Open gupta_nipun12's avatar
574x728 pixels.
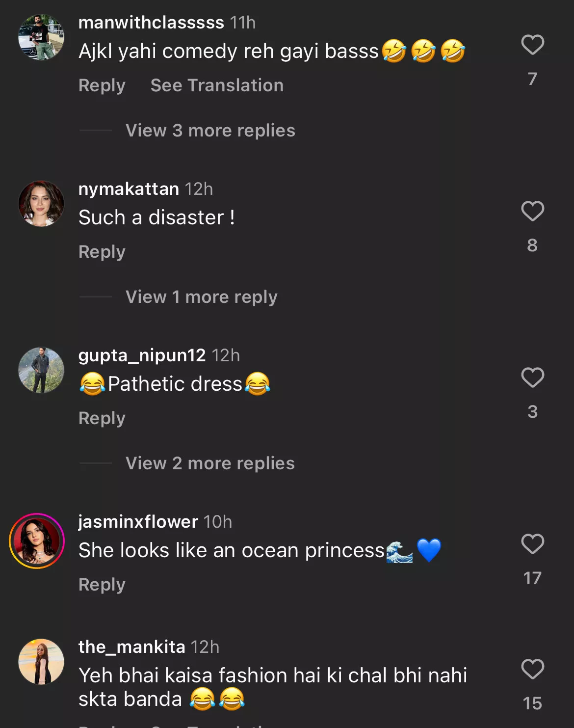click(x=41, y=370)
